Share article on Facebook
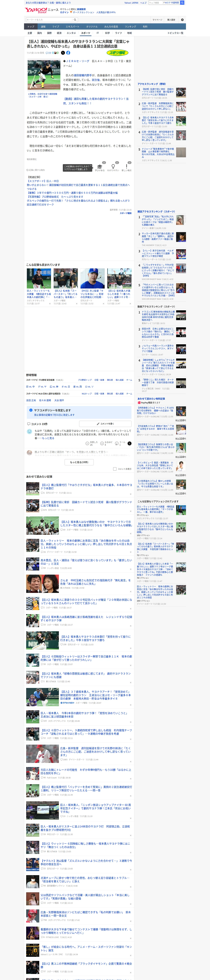The height and width of the screenshot is (980, 210). pos(68,53)
